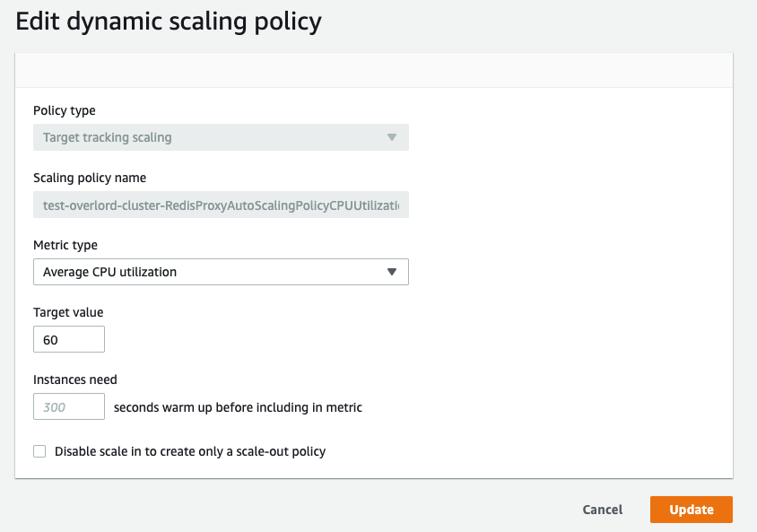Click the orange Update button
Image resolution: width=757 pixels, height=532 pixels.
[x=692, y=510]
